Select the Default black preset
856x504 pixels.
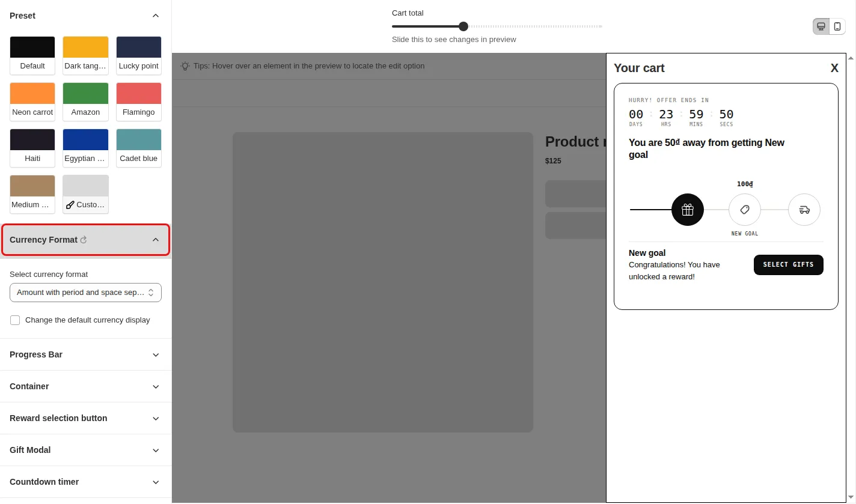32,56
